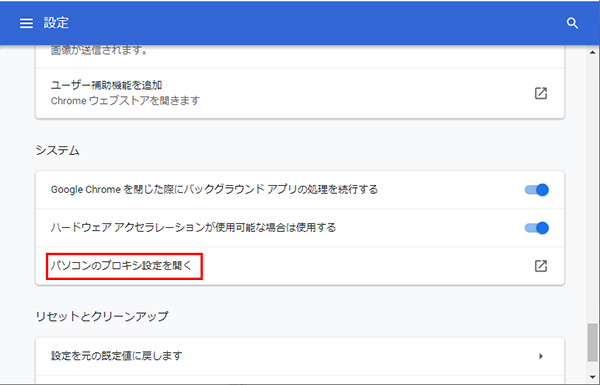The height and width of the screenshot is (385, 600).
Task: Click Google Chrome background apps label text
Action: [214, 189]
